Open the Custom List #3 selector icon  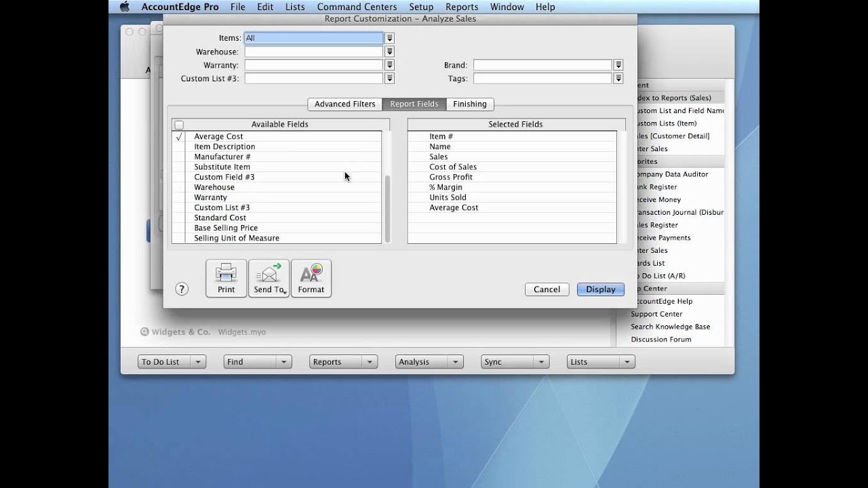point(389,79)
